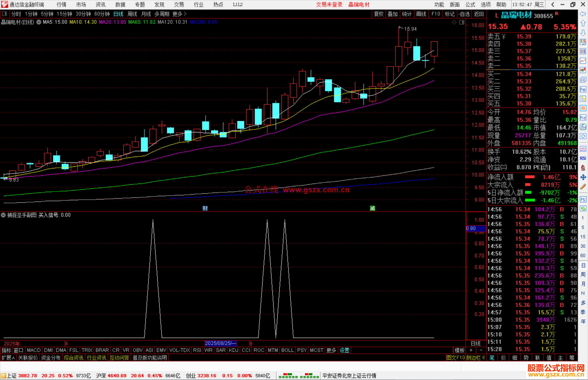This screenshot has height=380, width=588.
Task: Click the blue four-way move arrows icon
Action: coord(583,177)
